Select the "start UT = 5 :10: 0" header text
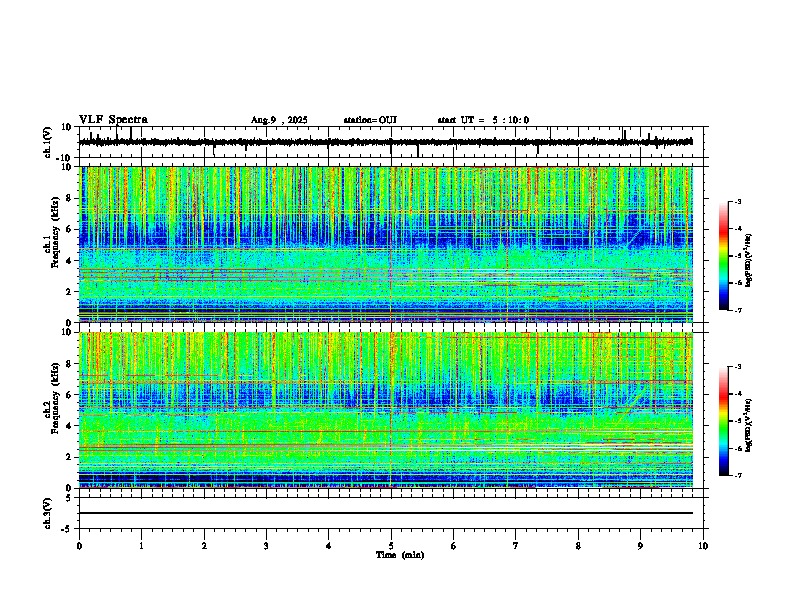792x612 pixels. click(x=483, y=120)
